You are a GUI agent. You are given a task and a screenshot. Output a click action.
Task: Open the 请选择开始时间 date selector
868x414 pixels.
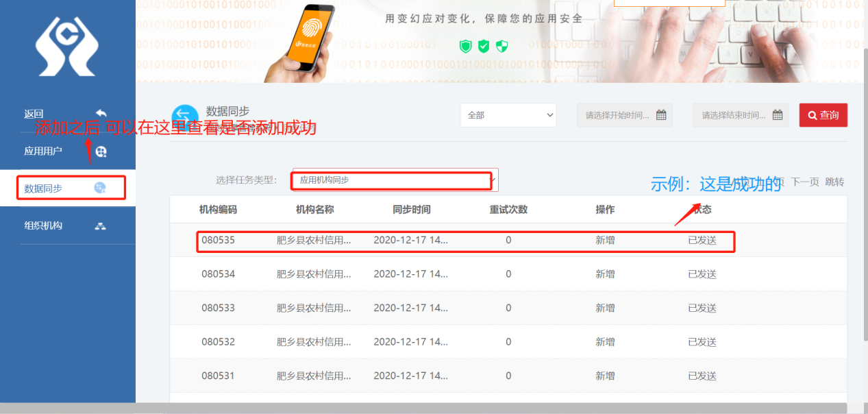(x=617, y=114)
